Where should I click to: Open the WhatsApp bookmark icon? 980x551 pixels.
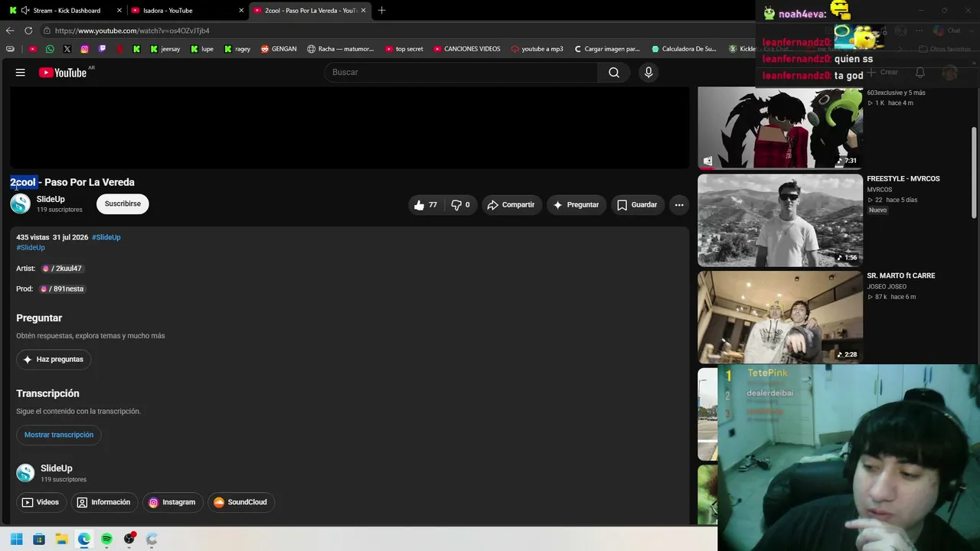point(50,49)
